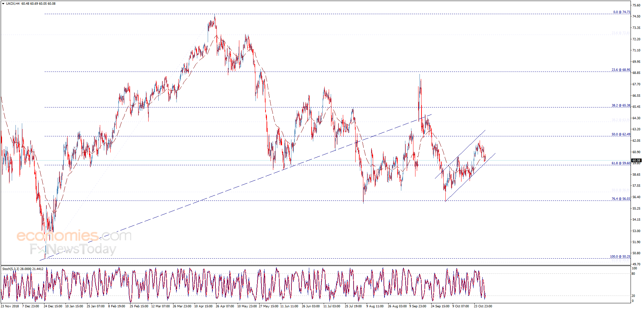
Task: Click the 54.15 price axis value
Action: 636,220
